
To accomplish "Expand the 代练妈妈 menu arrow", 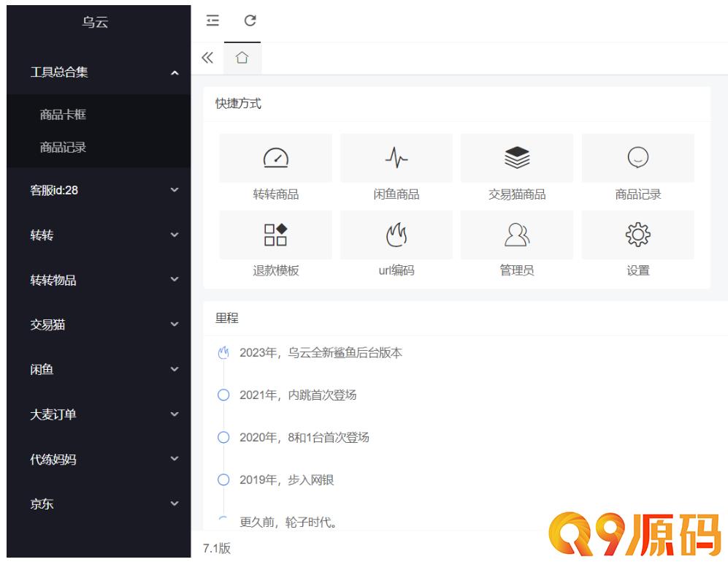I will 175,459.
